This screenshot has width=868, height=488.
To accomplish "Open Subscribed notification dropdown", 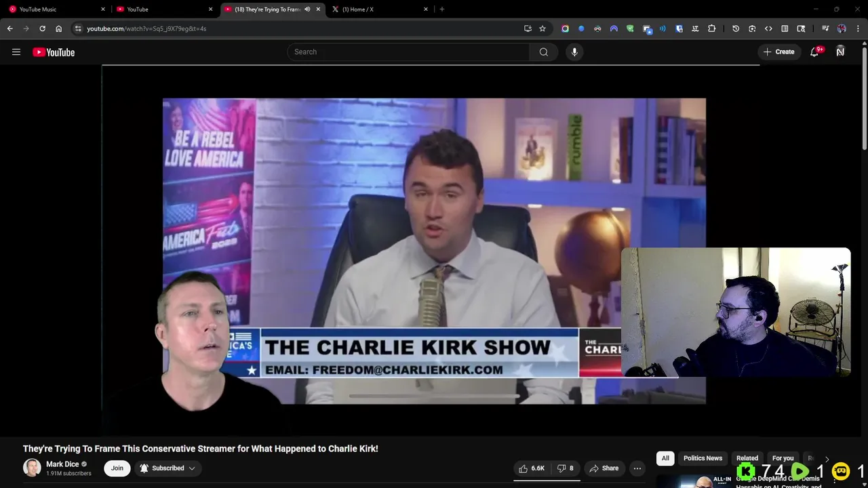I will [x=167, y=468].
